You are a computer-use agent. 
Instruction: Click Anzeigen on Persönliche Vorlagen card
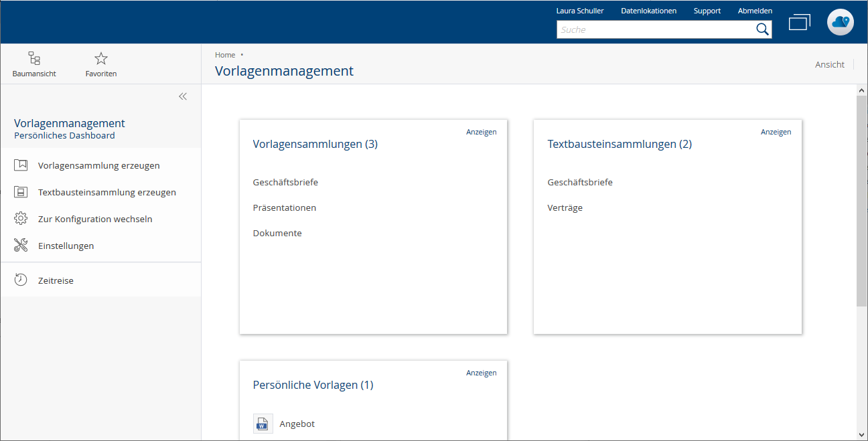coord(482,373)
